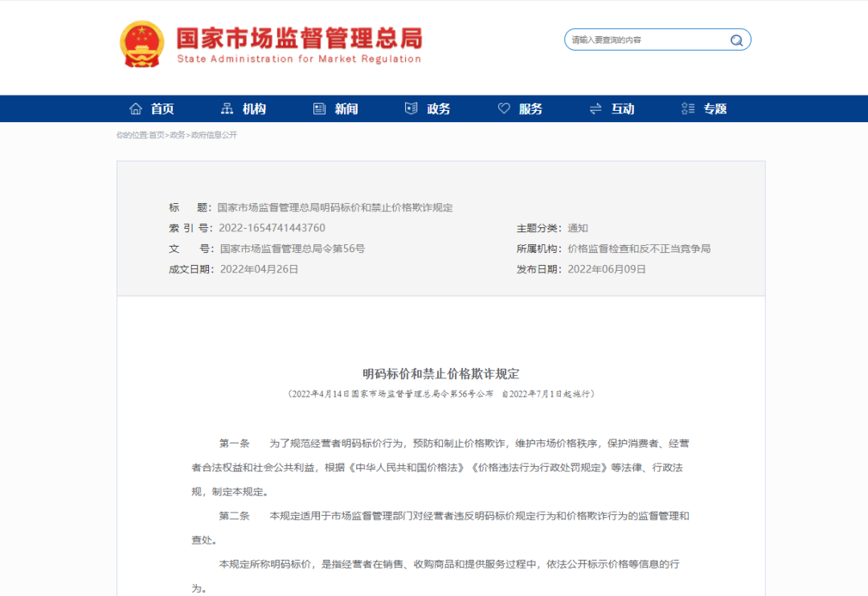Viewport: 868px width, 596px height.
Task: Select the document title 明码标价和禁止价格欺诈规定
Action: click(x=442, y=373)
